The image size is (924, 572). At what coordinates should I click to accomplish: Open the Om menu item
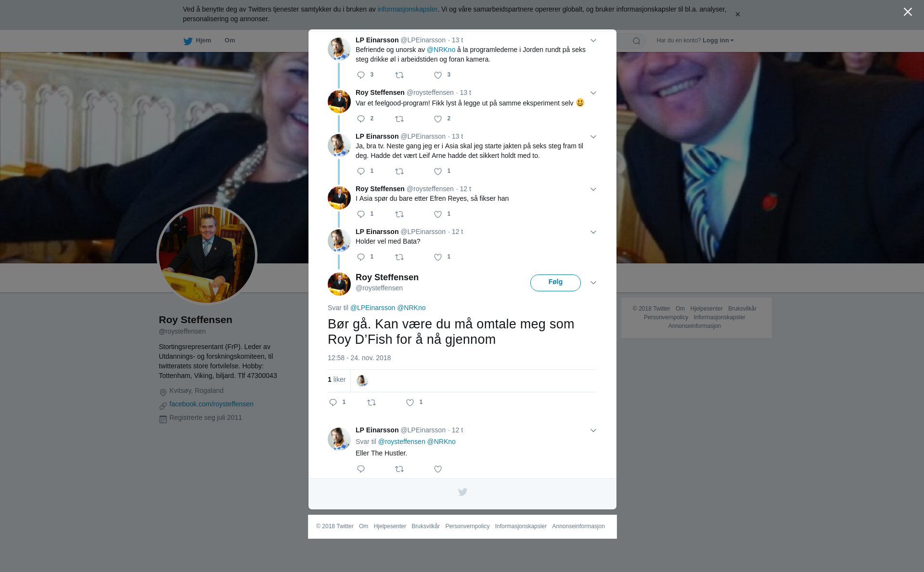(x=230, y=40)
